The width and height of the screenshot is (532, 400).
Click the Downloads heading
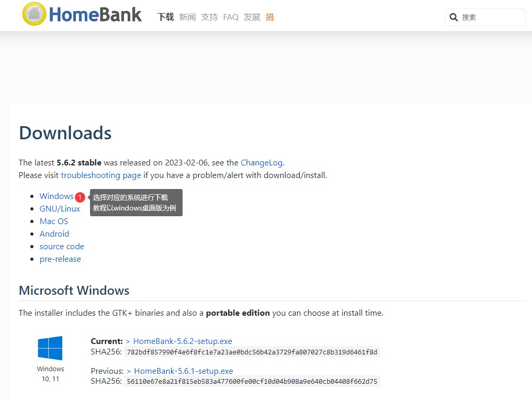coord(65,133)
